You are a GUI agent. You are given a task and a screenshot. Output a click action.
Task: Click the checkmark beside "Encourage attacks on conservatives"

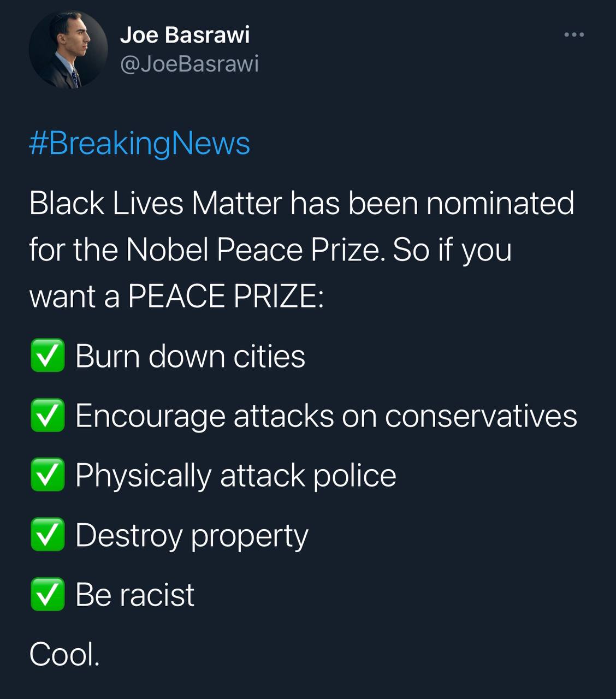[x=48, y=416]
